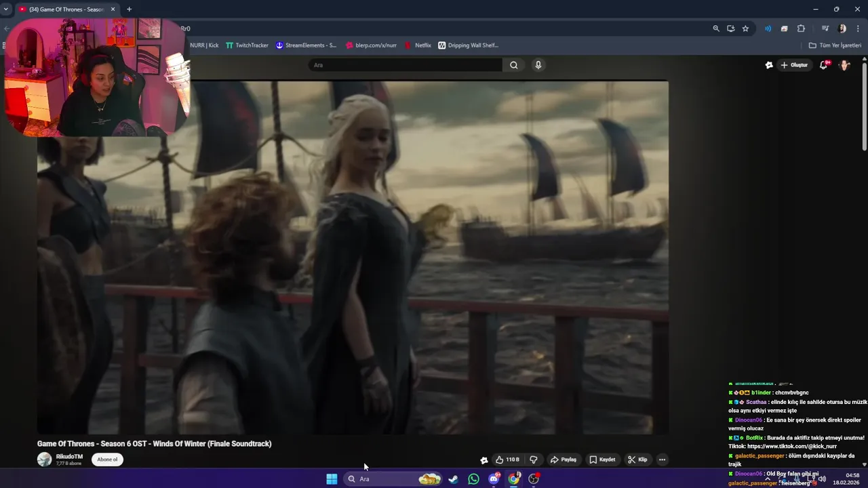Image resolution: width=868 pixels, height=488 pixels.
Task: Click the page vertical scrollbar
Action: pos(864,105)
